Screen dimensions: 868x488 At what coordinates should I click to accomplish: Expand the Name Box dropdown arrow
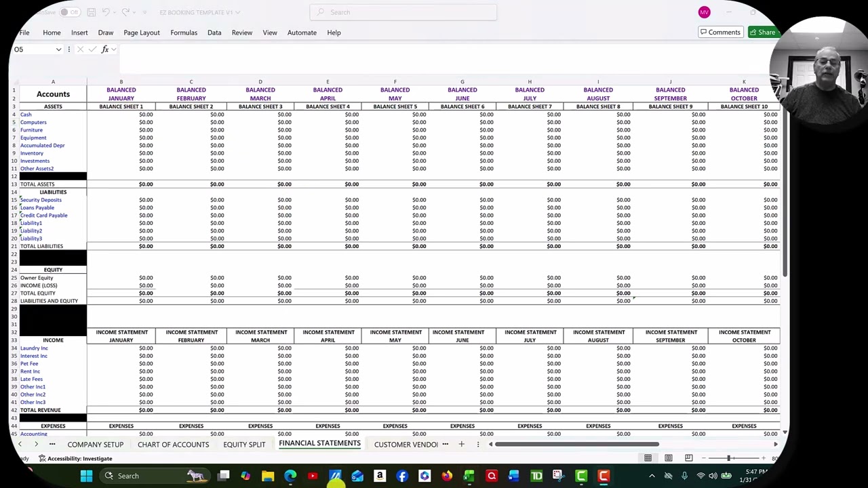point(58,49)
